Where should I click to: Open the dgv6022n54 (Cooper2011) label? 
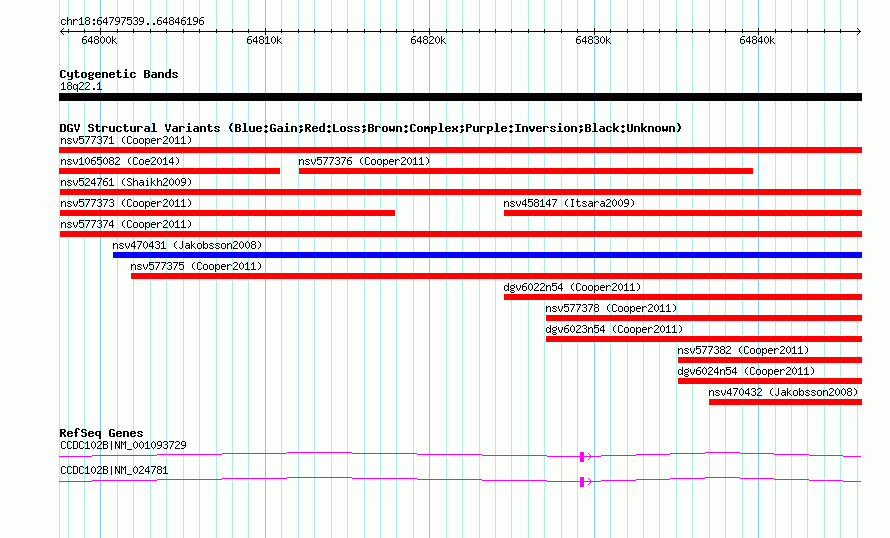pos(572,287)
